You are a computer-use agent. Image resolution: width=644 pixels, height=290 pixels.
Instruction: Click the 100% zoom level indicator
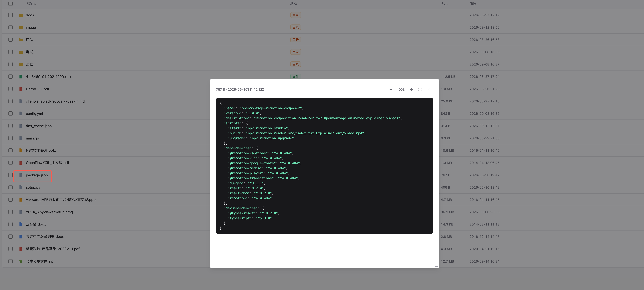pos(401,89)
